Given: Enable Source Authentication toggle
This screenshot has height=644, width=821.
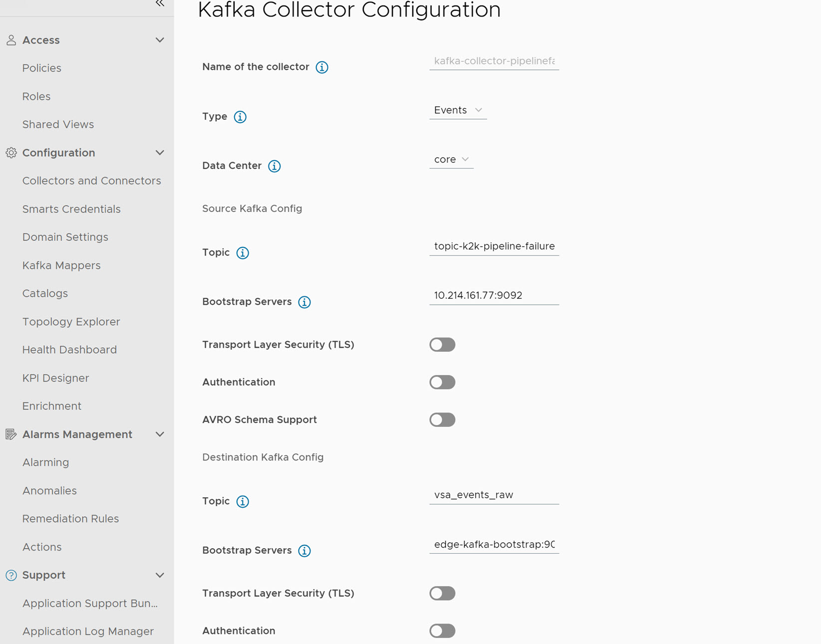Looking at the screenshot, I should coord(442,382).
